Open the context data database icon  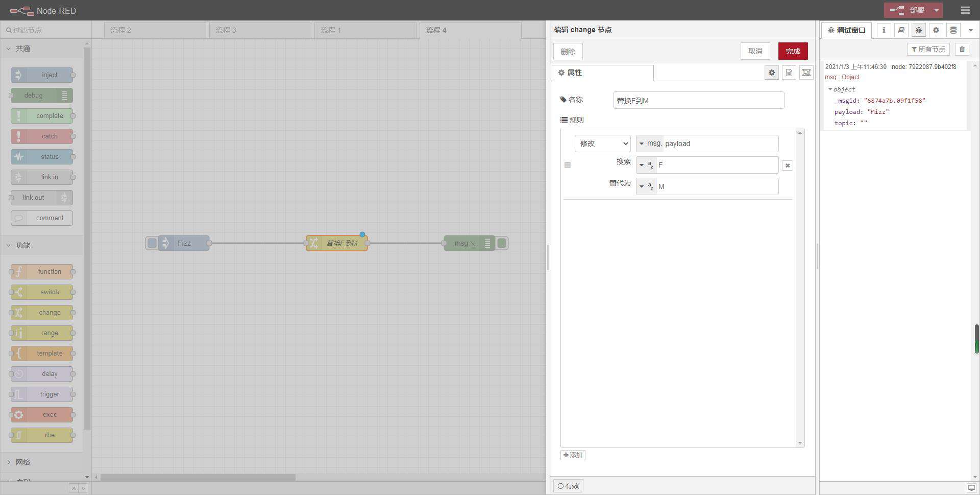pyautogui.click(x=953, y=30)
